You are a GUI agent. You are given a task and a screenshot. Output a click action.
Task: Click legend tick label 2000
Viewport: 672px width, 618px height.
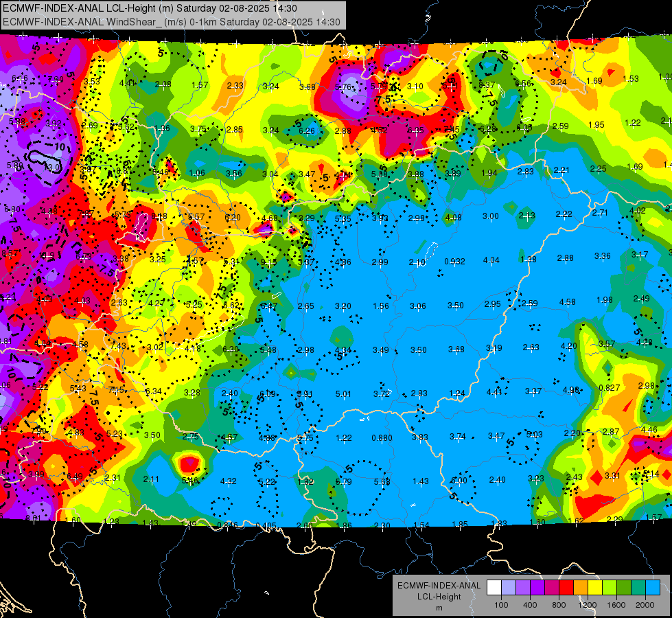(645, 605)
